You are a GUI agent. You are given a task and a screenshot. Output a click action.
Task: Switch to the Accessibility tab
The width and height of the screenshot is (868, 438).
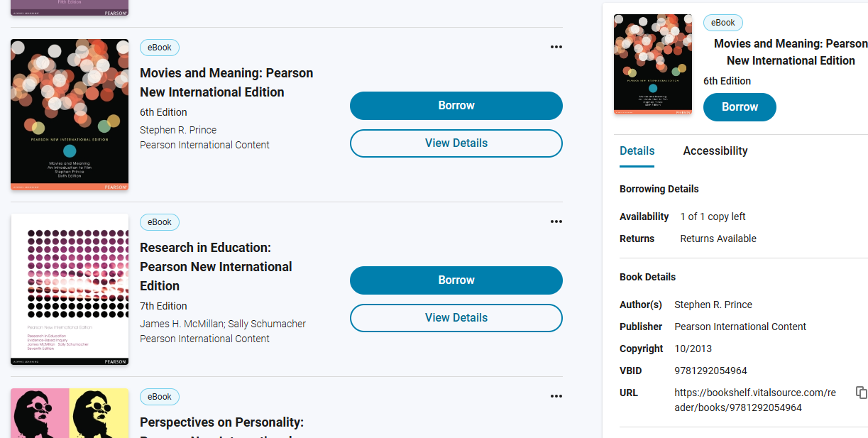pyautogui.click(x=715, y=150)
